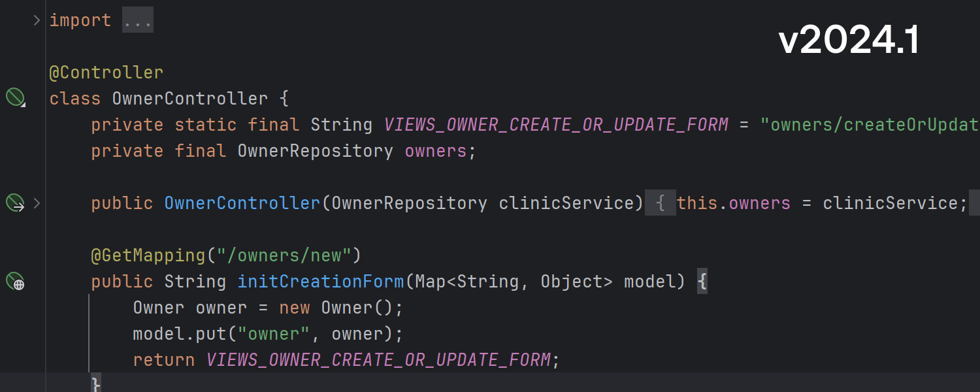This screenshot has height=392, width=980.
Task: Click the OwnerController constructor name in blue
Action: click(x=242, y=203)
